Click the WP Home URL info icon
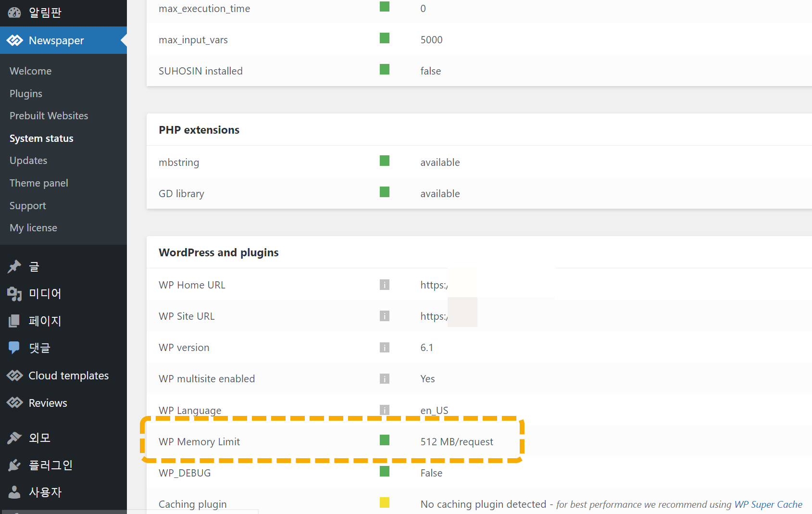The image size is (812, 514). pos(385,285)
